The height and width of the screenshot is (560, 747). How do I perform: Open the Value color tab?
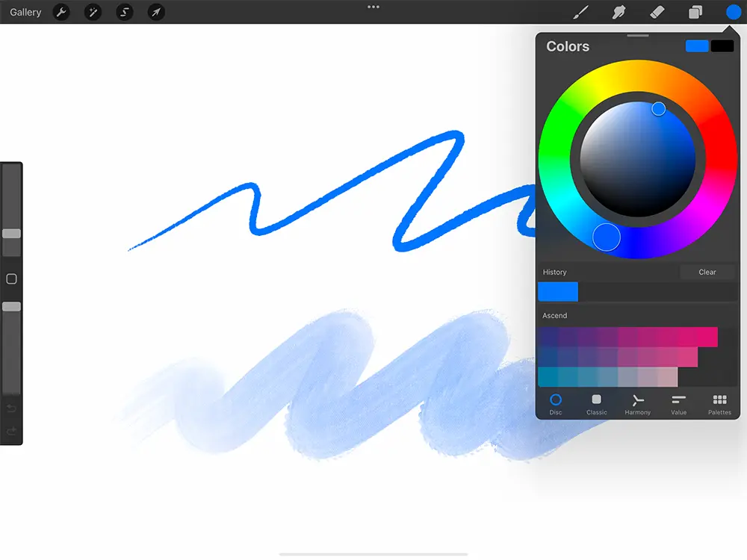tap(678, 404)
